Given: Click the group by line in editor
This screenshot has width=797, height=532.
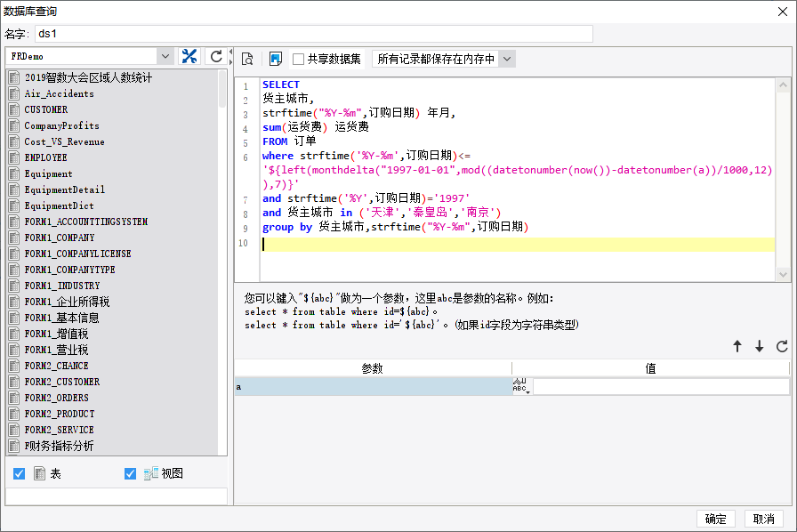Looking at the screenshot, I should [396, 227].
